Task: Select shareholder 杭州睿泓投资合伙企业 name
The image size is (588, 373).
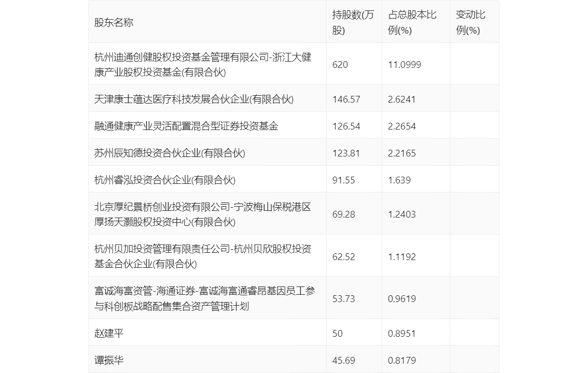Action: (164, 180)
